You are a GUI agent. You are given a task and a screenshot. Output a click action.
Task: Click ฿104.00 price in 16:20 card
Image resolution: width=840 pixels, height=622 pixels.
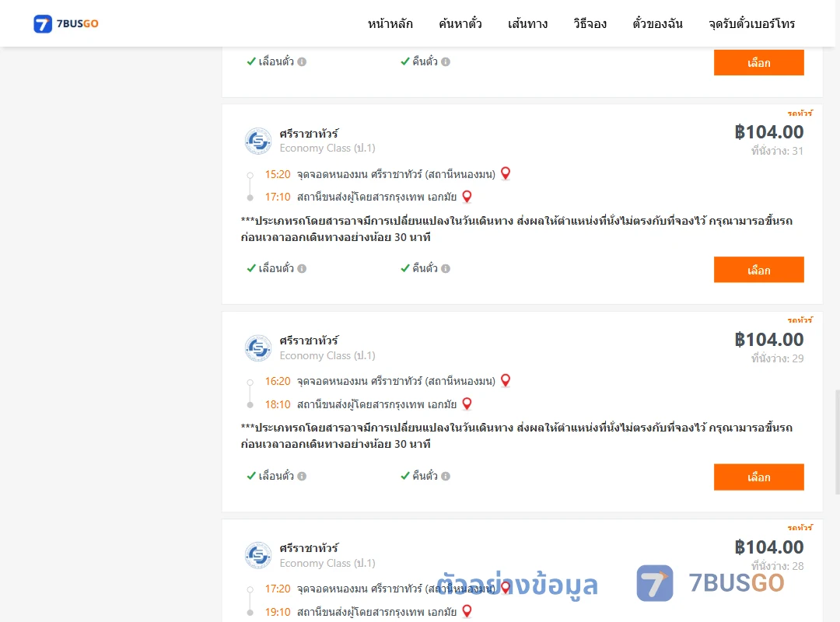click(x=768, y=339)
